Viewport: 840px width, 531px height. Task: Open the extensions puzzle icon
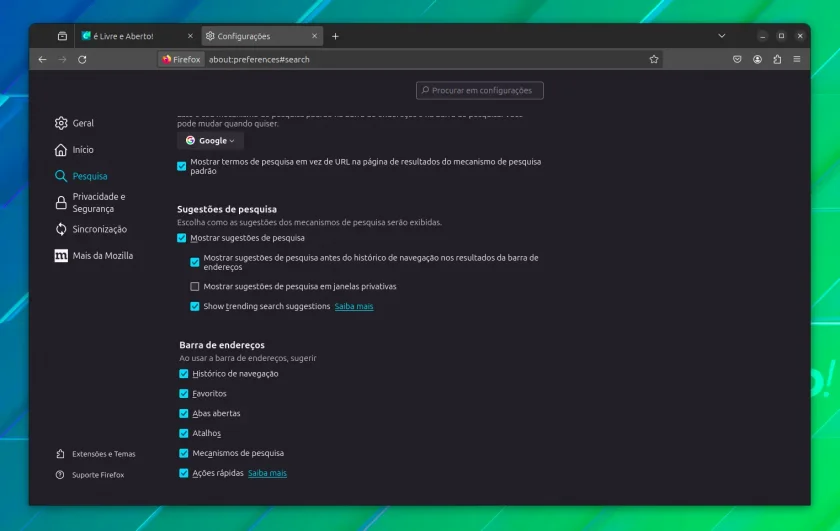tap(777, 59)
